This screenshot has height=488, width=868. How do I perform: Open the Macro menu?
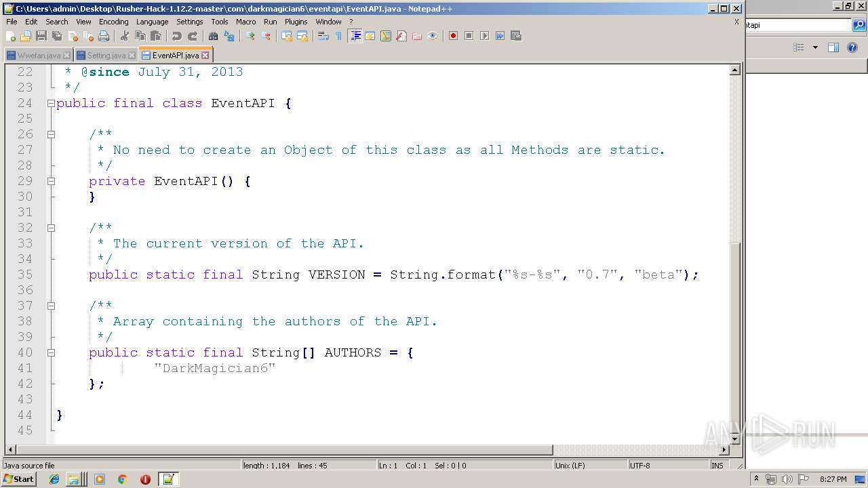click(x=245, y=22)
